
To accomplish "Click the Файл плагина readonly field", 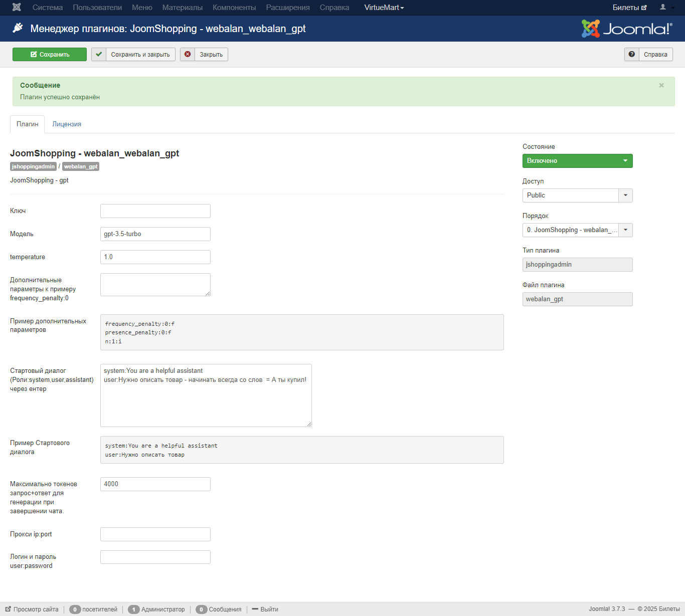I will click(578, 299).
